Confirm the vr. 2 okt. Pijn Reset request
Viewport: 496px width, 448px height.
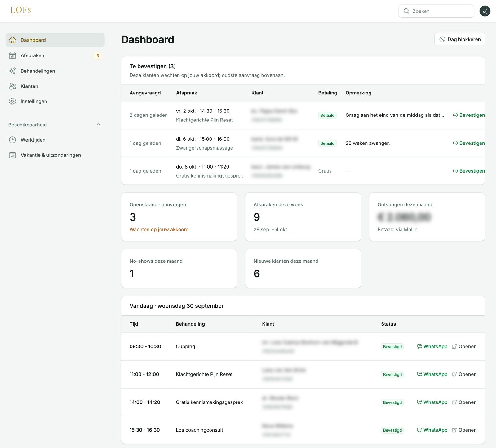coord(469,115)
